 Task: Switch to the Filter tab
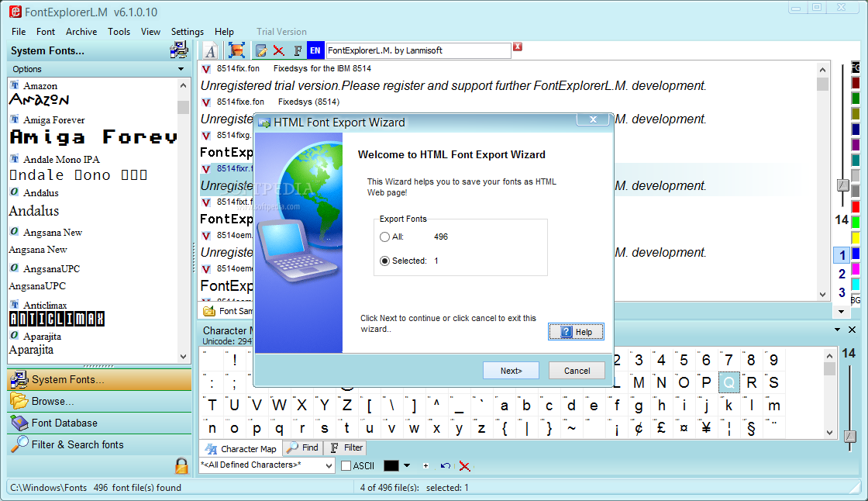click(346, 447)
